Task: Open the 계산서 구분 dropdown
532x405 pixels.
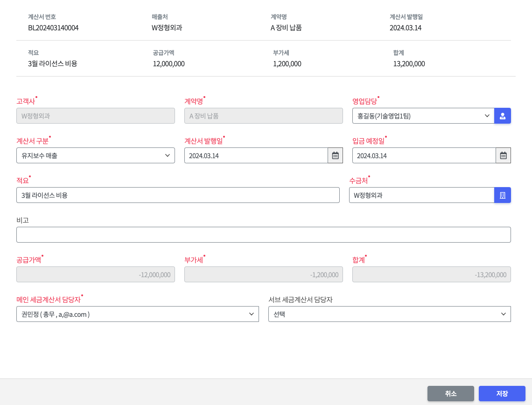Action: (x=96, y=155)
